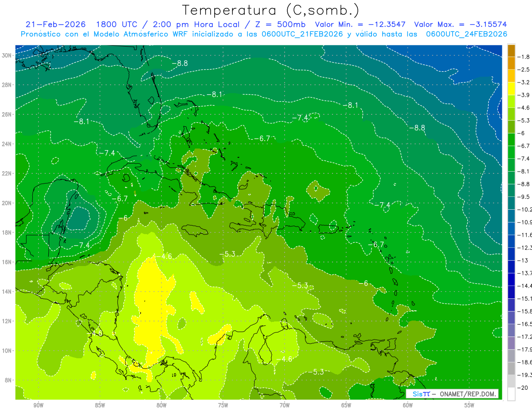Click the "14N" latitude axis label

tap(7, 291)
